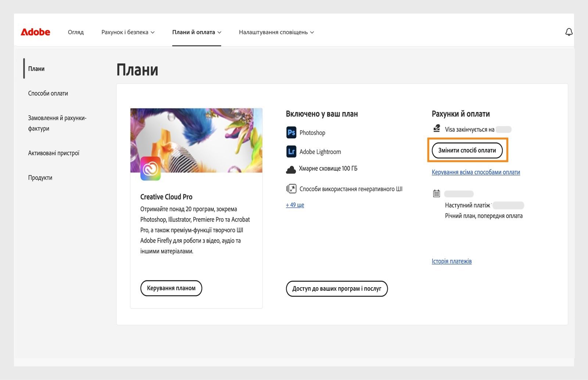Go to the Огляд tab
588x380 pixels.
(76, 32)
